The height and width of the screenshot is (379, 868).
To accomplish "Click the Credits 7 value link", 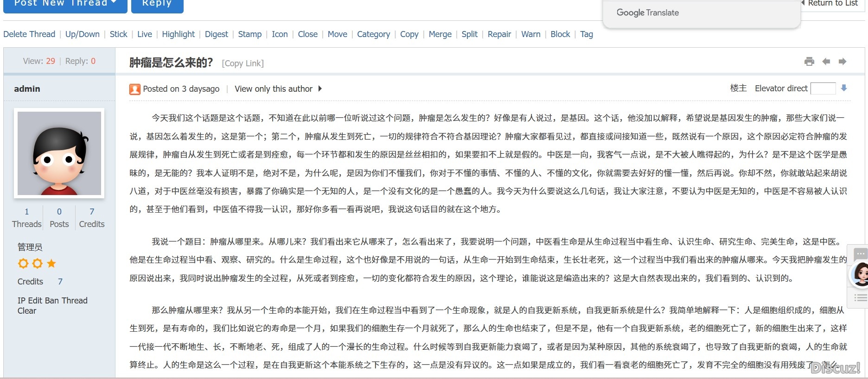I will point(60,282).
